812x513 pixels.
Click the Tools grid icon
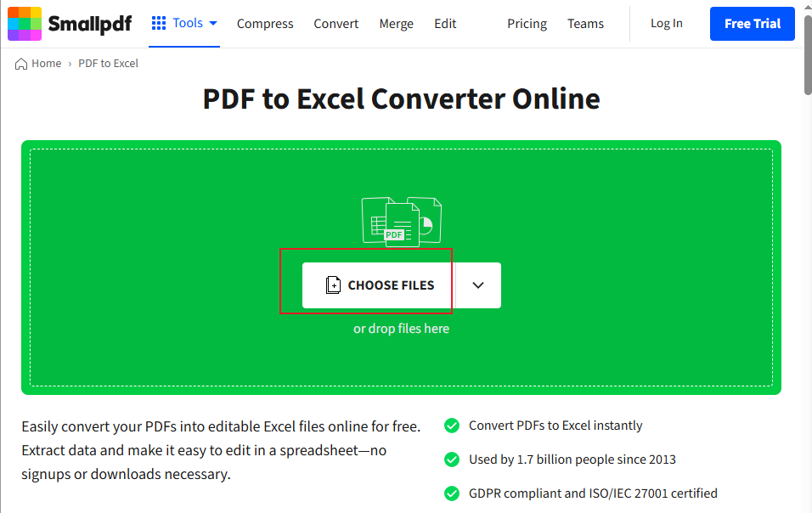pos(159,23)
